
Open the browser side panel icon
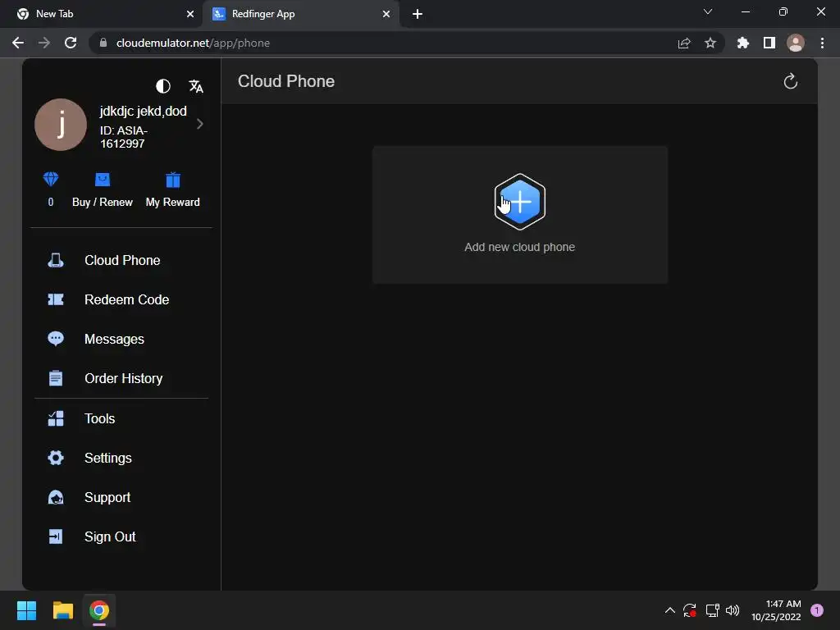point(769,43)
